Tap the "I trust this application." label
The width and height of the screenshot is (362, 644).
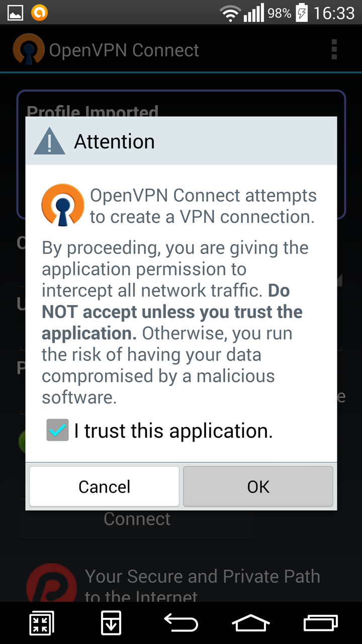[x=173, y=431]
